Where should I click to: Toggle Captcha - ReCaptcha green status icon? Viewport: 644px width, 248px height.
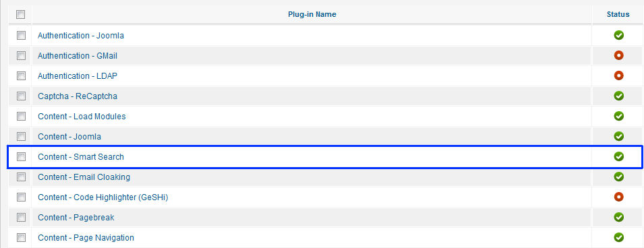pyautogui.click(x=618, y=96)
